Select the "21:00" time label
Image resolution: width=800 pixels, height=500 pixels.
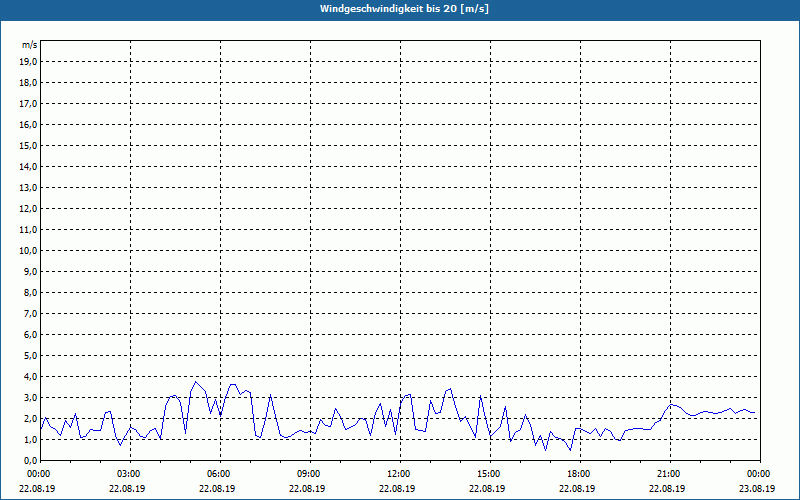667,474
